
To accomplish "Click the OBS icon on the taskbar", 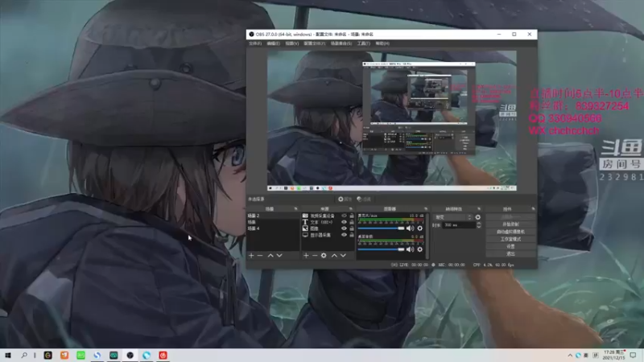I will pos(130,355).
